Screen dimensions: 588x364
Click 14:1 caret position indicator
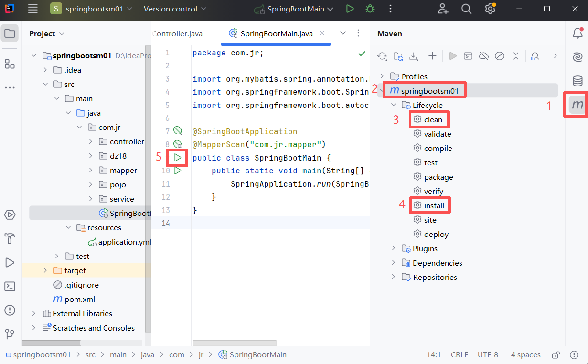pyautogui.click(x=434, y=355)
